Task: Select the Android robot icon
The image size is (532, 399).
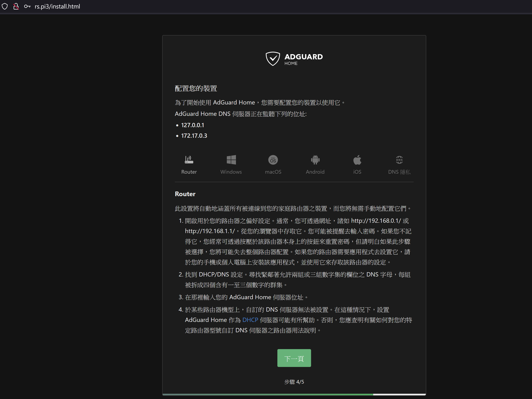Action: [315, 160]
